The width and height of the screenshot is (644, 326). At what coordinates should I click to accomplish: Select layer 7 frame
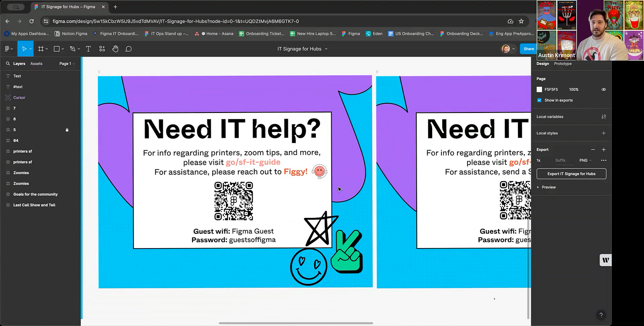14,109
